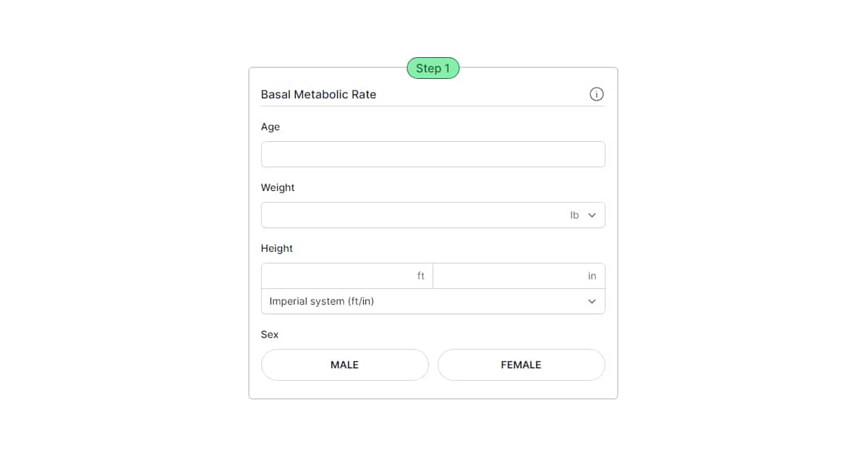Click the lb unit text in Weight
The height and width of the screenshot is (456, 868).
point(574,215)
